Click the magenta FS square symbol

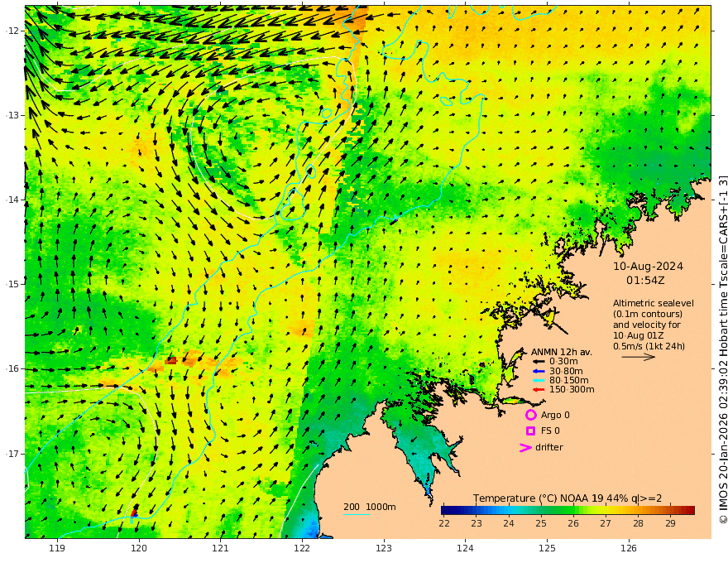530,431
